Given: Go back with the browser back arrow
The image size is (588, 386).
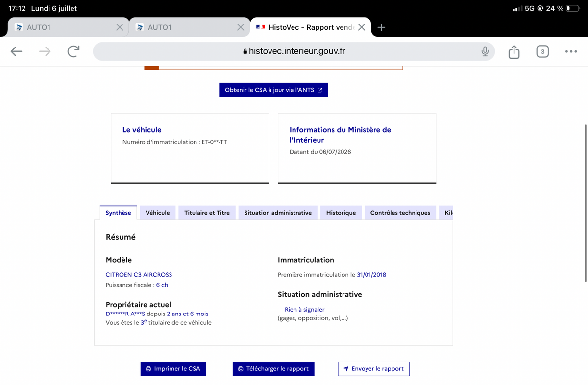Looking at the screenshot, I should tap(17, 51).
